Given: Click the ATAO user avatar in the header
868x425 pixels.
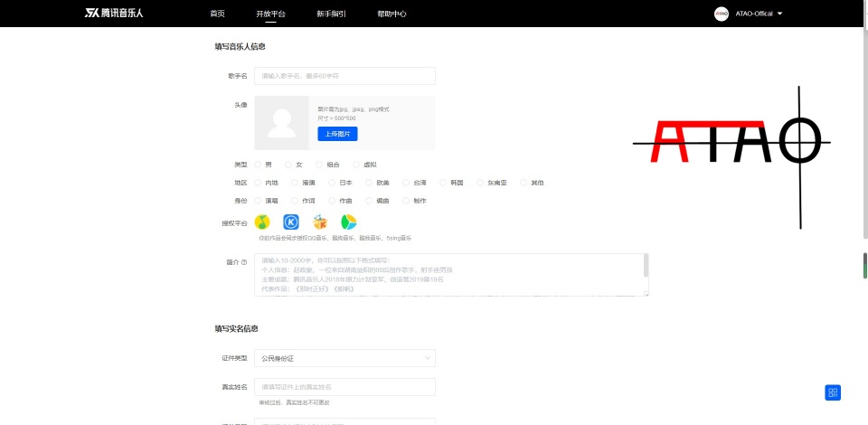Looking at the screenshot, I should tap(722, 14).
